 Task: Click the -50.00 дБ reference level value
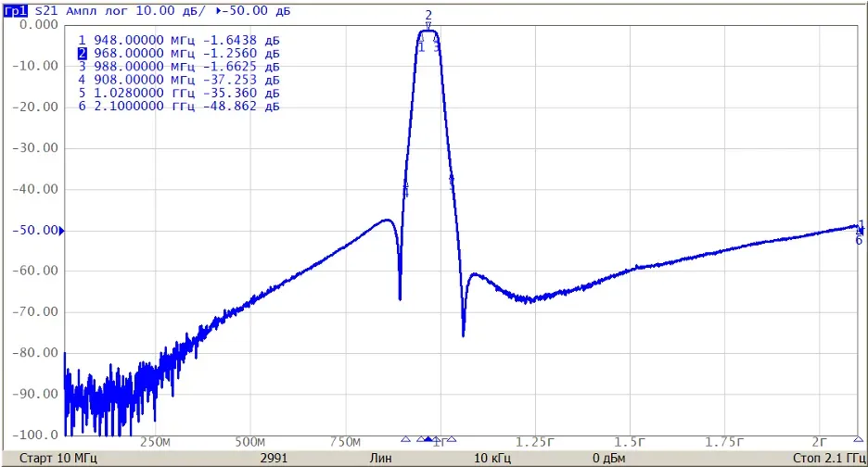(257, 10)
